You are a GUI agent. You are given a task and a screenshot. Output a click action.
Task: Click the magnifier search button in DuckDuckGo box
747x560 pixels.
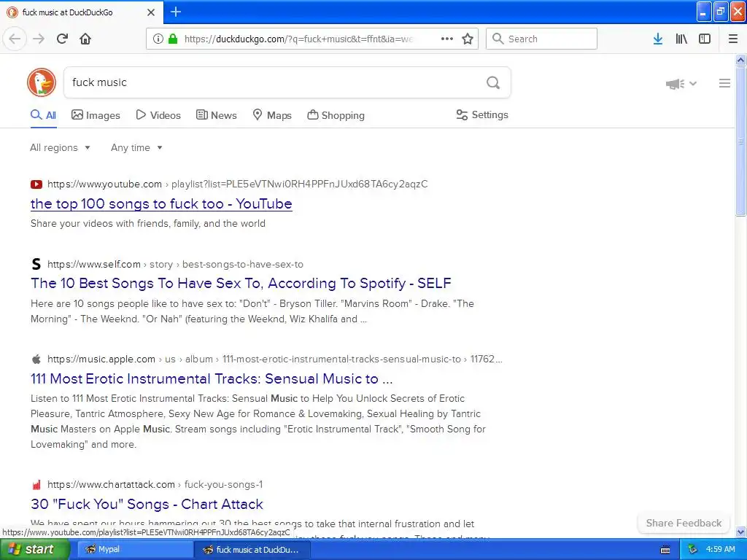(493, 83)
